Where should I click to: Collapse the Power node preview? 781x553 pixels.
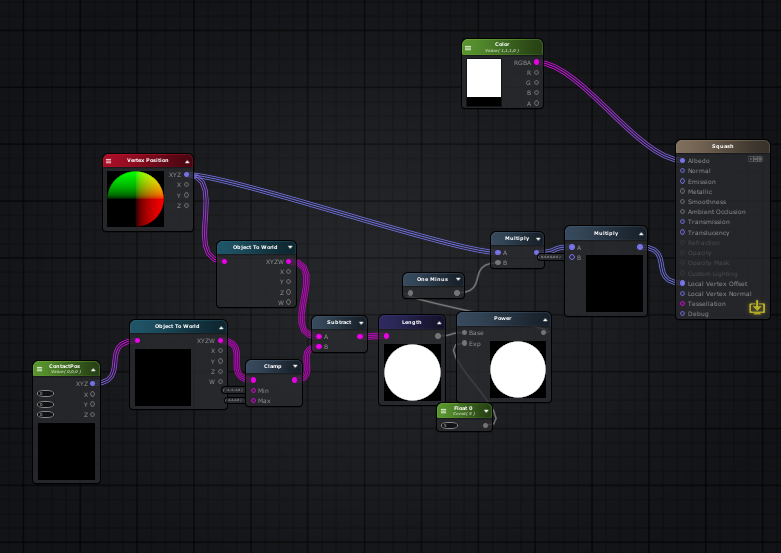[x=543, y=319]
